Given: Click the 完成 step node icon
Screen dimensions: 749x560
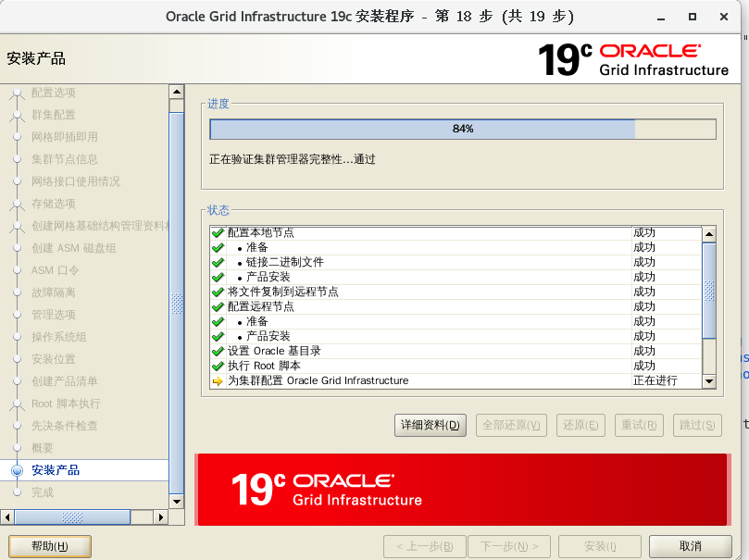Looking at the screenshot, I should point(18,492).
